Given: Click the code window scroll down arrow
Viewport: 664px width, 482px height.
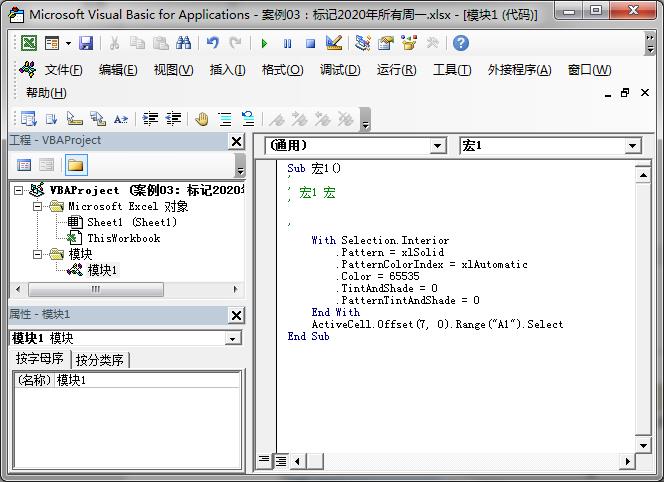Looking at the screenshot, I should click(643, 446).
